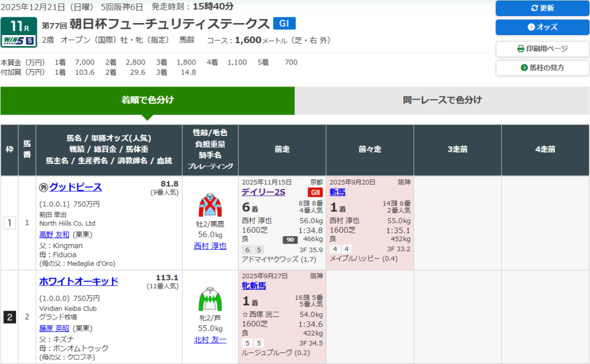Click the circled 外 mark before グッドピース
590x364 pixels.
[x=43, y=187]
